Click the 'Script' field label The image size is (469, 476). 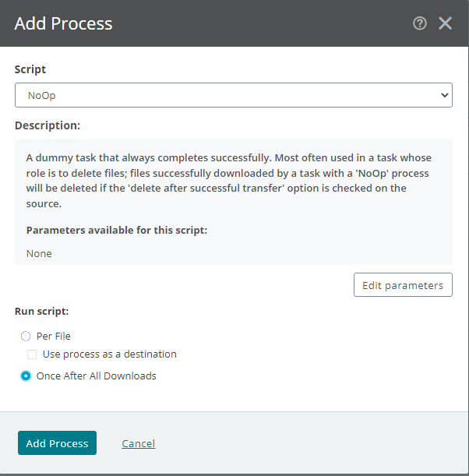(x=30, y=69)
